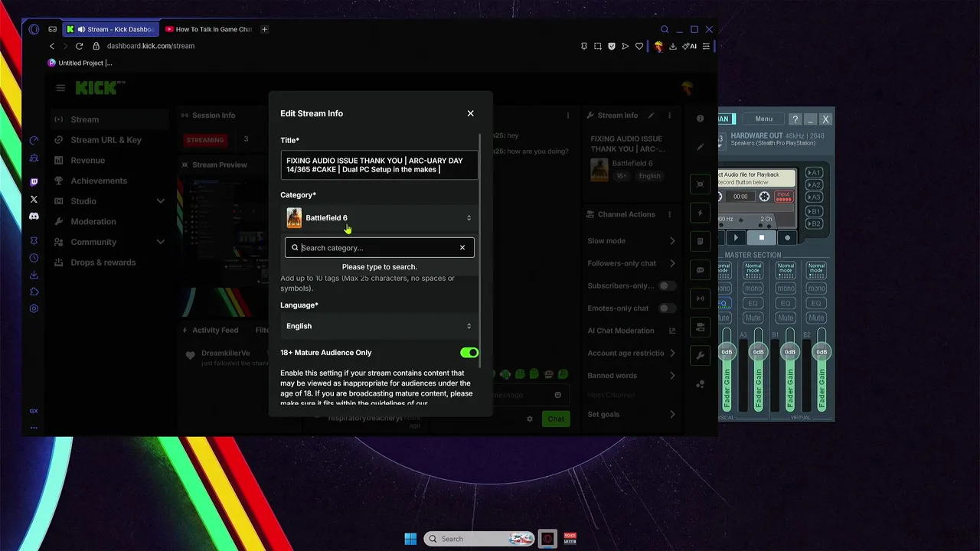
Task: Open Voicemeeter Menu button
Action: coord(764,119)
